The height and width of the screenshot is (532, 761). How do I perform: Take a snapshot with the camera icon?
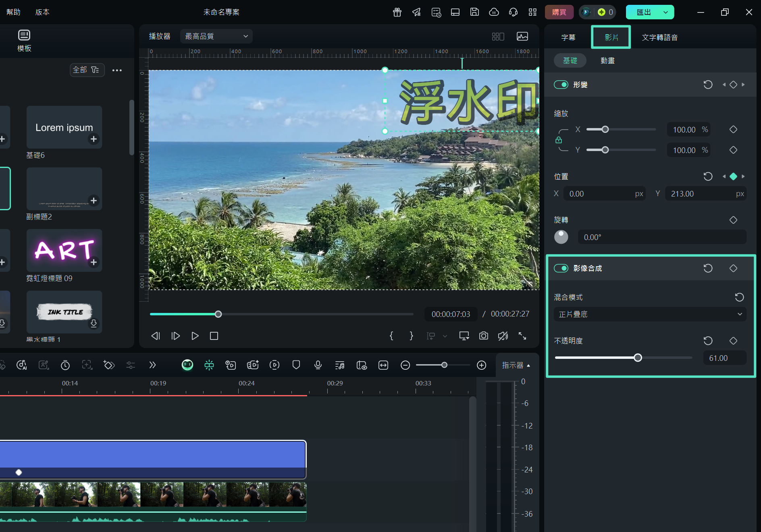[x=483, y=336]
